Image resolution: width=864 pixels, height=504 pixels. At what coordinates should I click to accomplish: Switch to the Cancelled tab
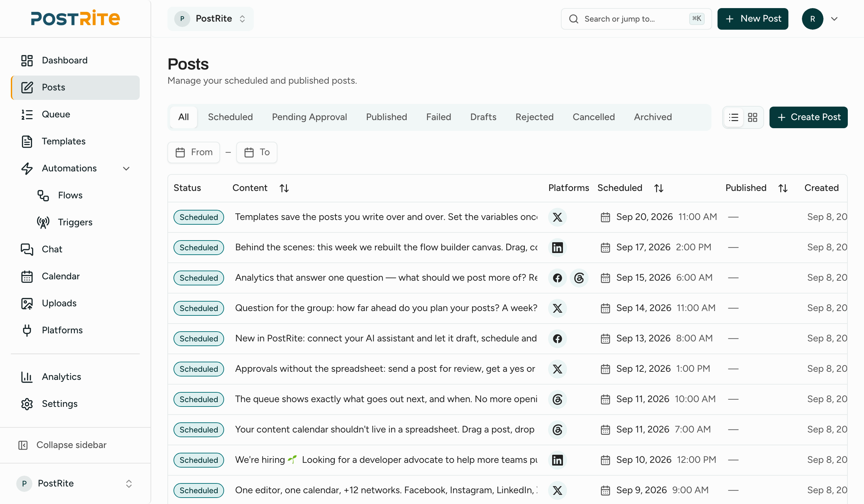pyautogui.click(x=593, y=117)
